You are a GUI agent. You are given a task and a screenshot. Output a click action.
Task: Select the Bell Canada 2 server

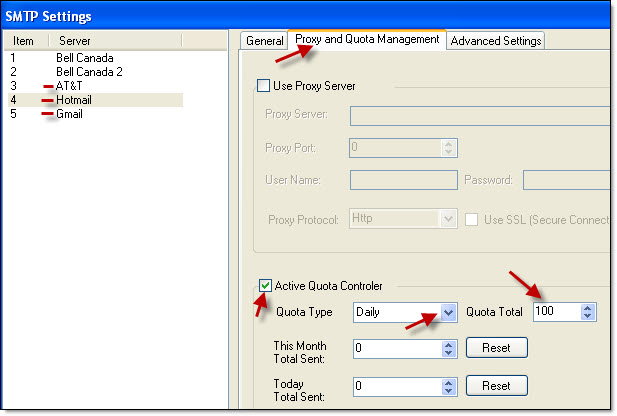pyautogui.click(x=90, y=72)
